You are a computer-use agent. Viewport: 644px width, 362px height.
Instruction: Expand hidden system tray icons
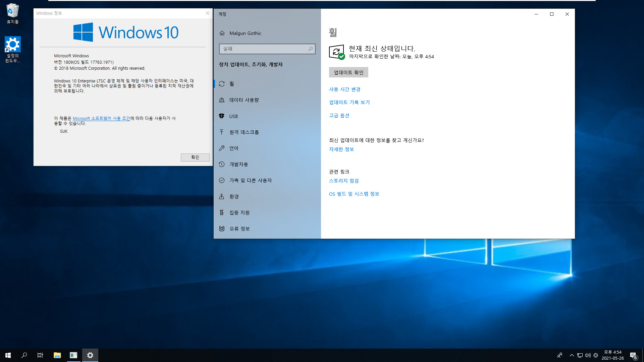click(572, 355)
